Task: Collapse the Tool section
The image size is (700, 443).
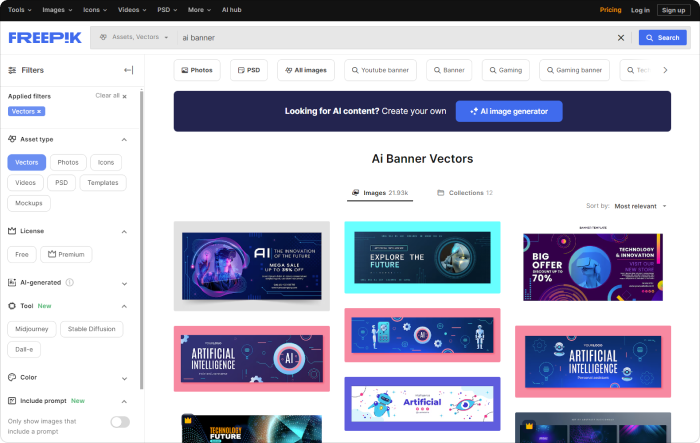Action: (124, 306)
